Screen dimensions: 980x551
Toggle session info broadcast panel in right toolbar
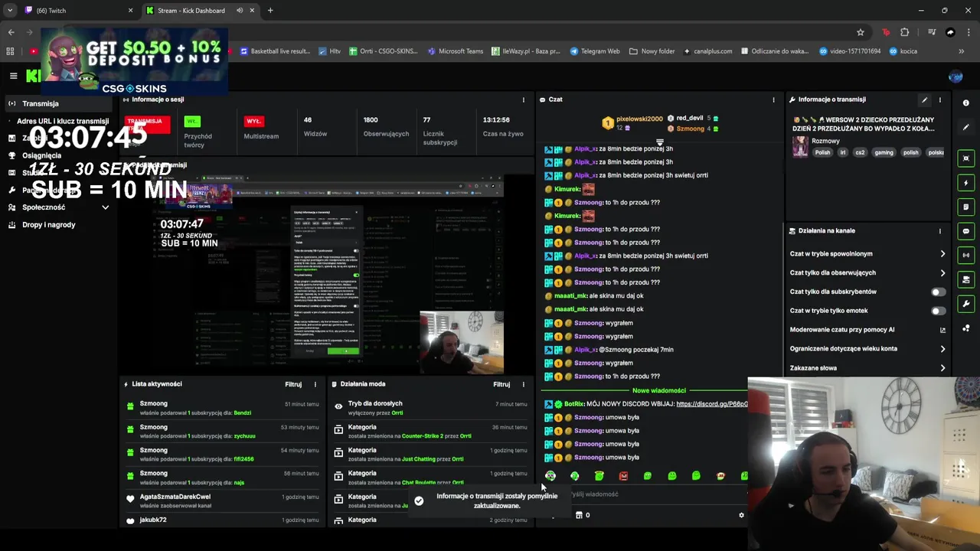(x=966, y=255)
